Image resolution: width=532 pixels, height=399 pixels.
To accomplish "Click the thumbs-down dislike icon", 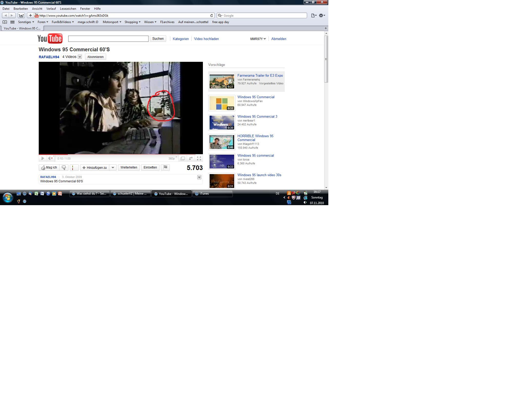I will pos(64,167).
